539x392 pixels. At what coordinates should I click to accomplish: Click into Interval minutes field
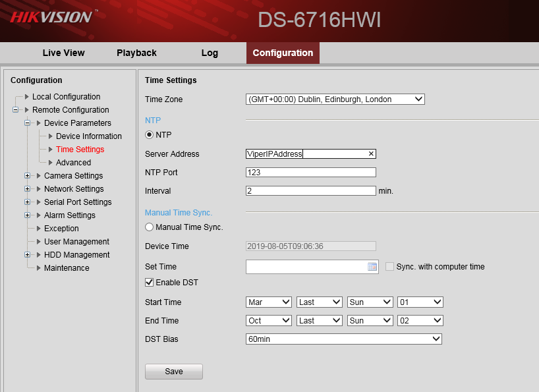pyautogui.click(x=311, y=190)
